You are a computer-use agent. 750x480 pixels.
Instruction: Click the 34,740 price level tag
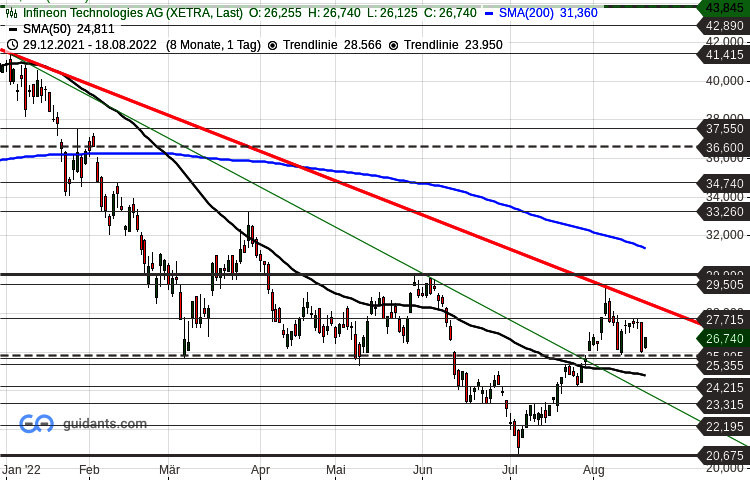tap(724, 183)
